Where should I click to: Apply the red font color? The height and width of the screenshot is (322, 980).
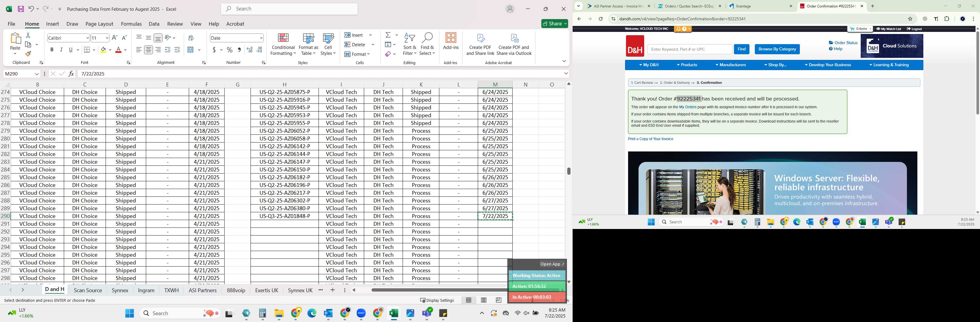click(x=118, y=50)
